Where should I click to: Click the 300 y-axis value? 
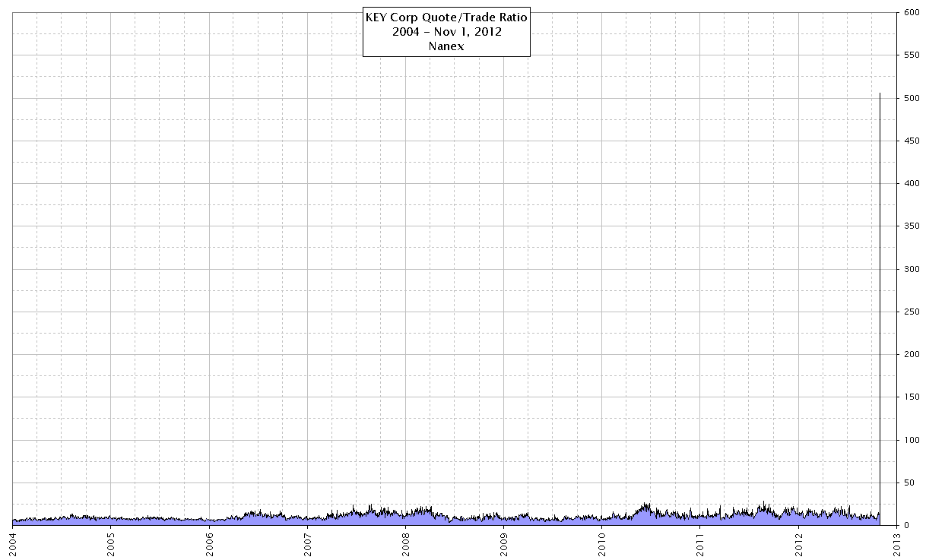point(912,269)
